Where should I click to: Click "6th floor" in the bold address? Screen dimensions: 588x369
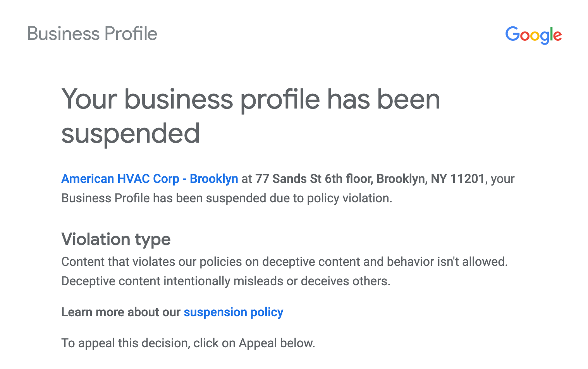[x=348, y=179]
